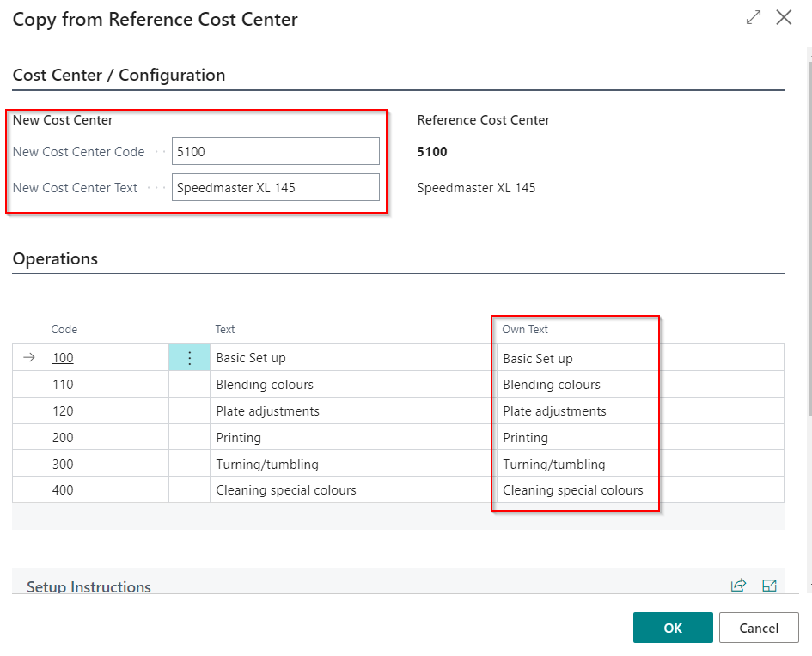Edit Own Text 'Cleaning special colours'
This screenshot has width=812, height=656.
pos(640,490)
